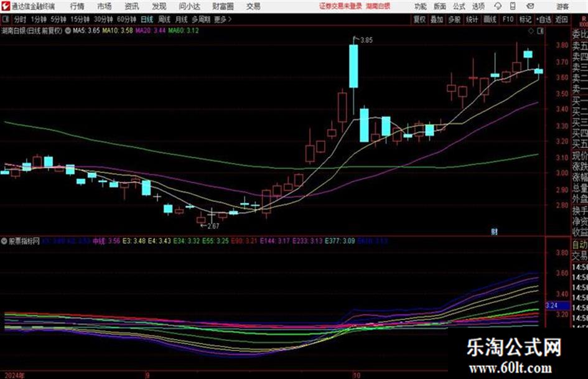Open the mobile phone icon in title bar

click(x=513, y=6)
